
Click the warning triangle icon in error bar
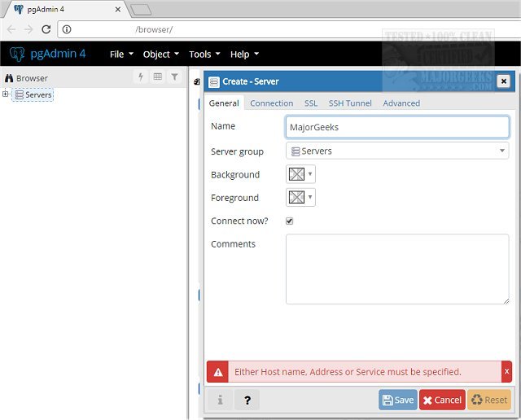tap(218, 372)
